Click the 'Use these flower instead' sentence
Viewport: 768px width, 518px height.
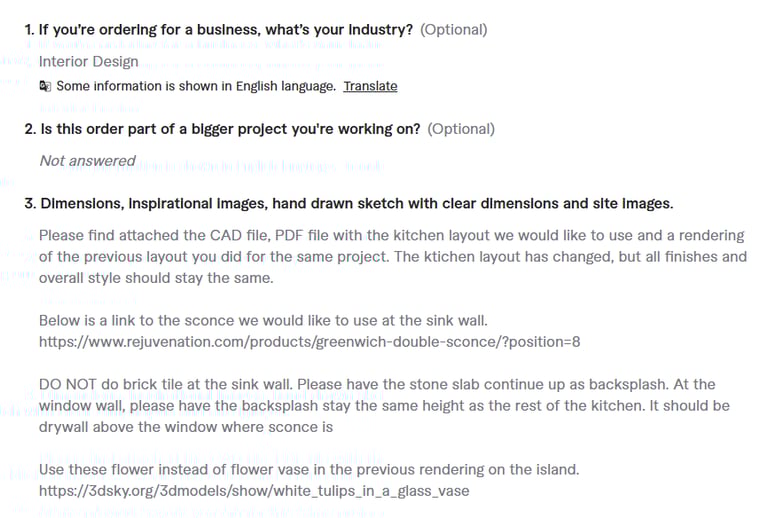(x=309, y=470)
